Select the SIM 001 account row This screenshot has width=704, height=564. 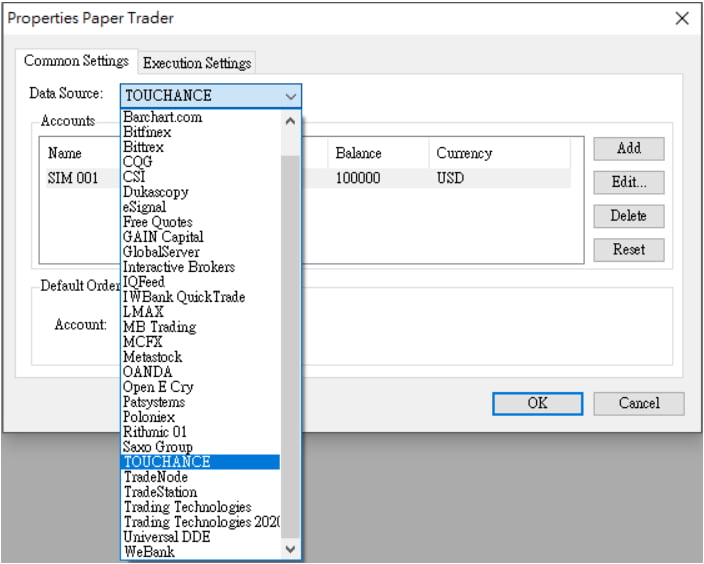(x=308, y=178)
